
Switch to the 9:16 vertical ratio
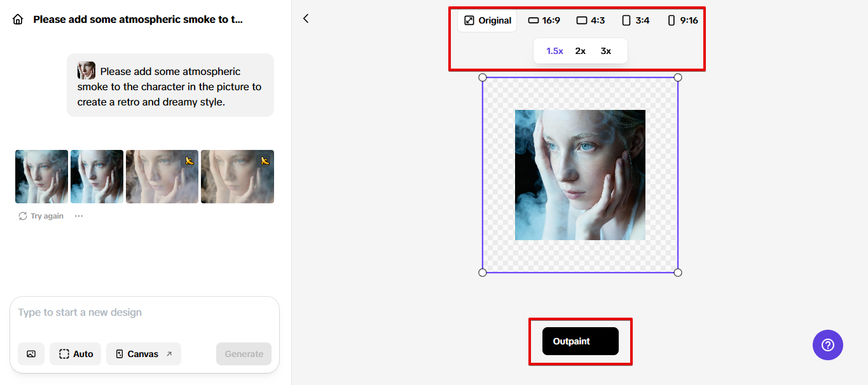click(682, 20)
